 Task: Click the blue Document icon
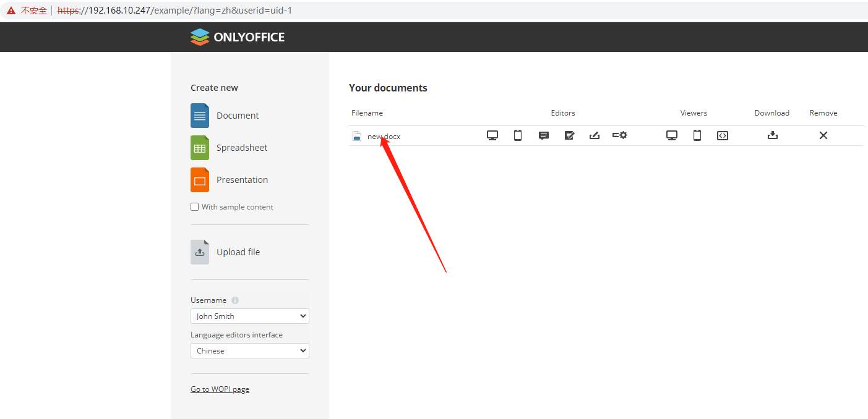[x=200, y=116]
